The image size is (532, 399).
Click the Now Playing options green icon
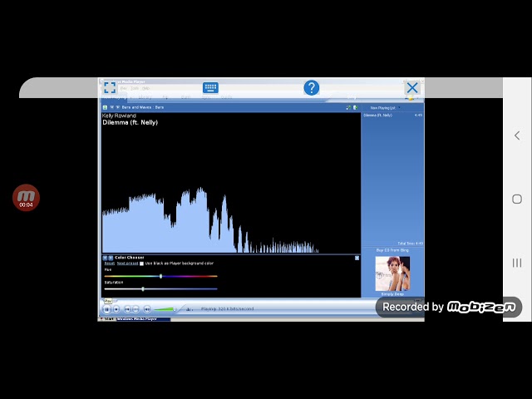pyautogui.click(x=105, y=107)
